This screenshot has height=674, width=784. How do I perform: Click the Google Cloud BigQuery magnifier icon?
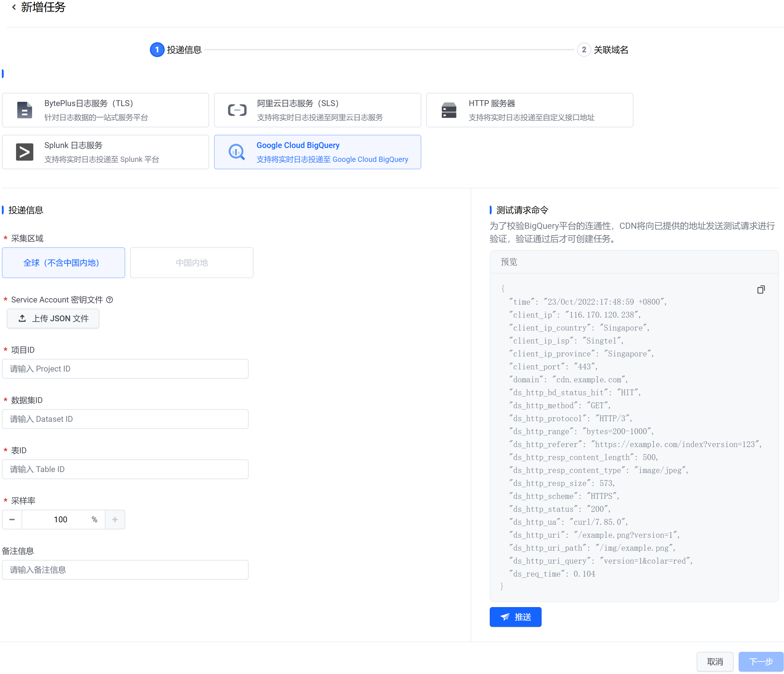237,152
